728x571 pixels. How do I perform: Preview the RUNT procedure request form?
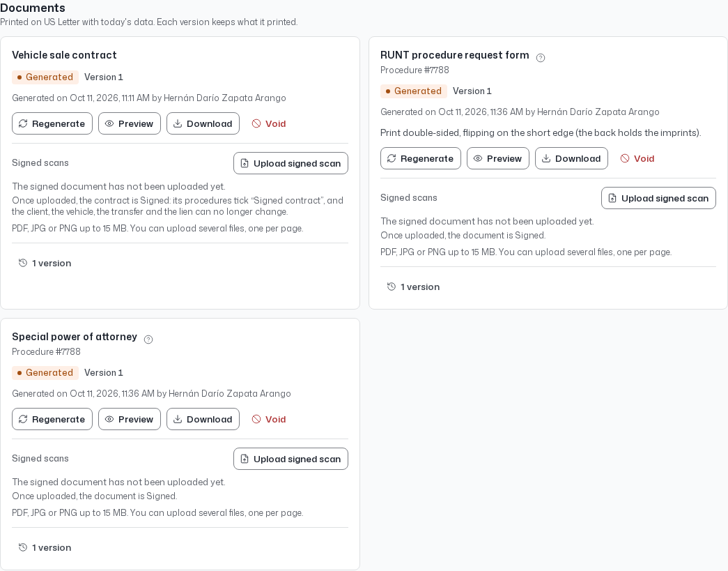(x=498, y=158)
